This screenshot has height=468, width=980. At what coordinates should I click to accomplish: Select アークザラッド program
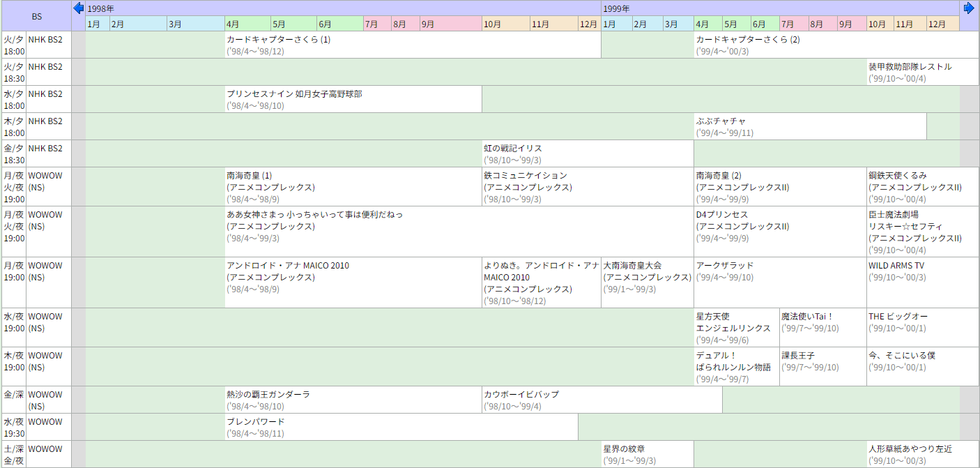pos(725,266)
